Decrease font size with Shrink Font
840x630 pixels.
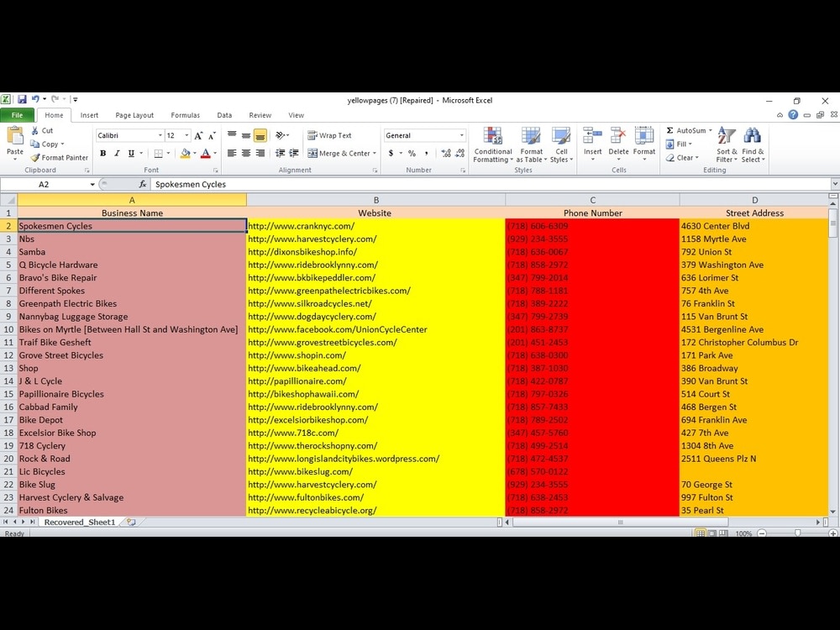[x=213, y=135]
